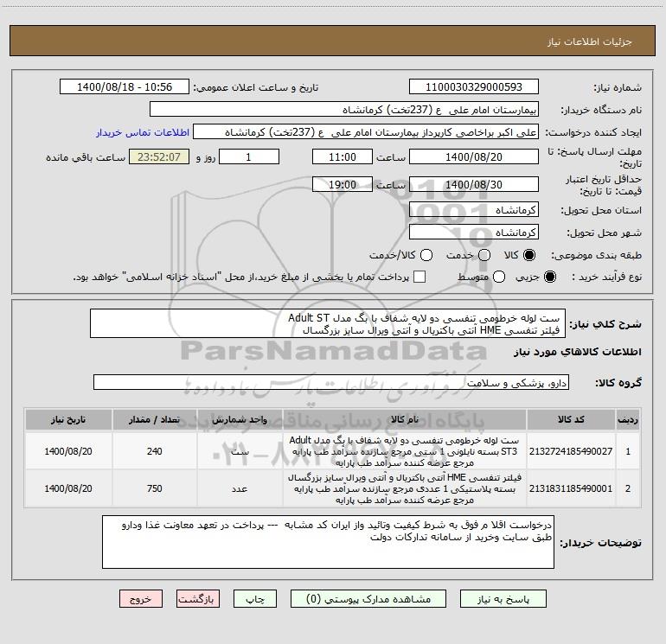
Task: Click the remaining days field showing 1
Action: [249, 156]
